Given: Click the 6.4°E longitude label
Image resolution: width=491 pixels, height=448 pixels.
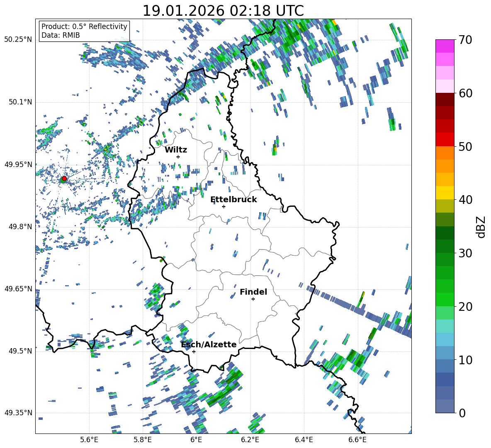Looking at the screenshot, I should (x=304, y=440).
